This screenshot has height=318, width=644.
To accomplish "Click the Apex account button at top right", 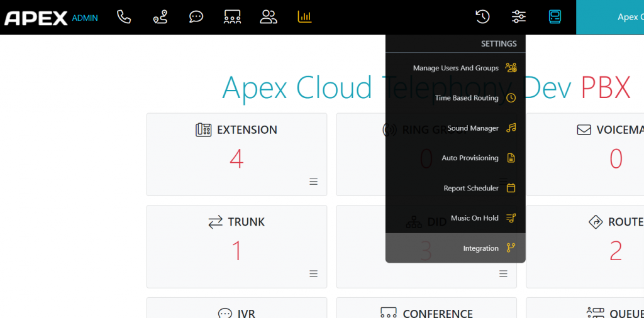I will click(x=610, y=17).
